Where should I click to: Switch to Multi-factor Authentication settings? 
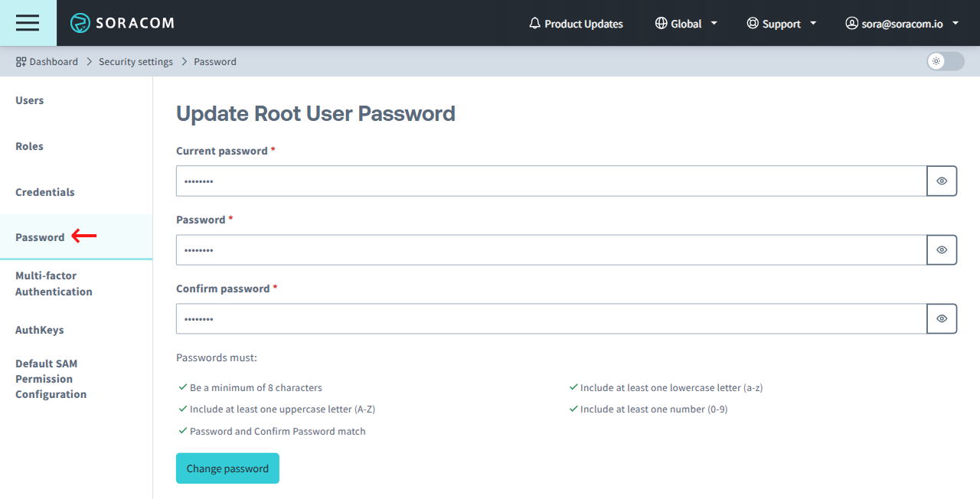coord(54,283)
